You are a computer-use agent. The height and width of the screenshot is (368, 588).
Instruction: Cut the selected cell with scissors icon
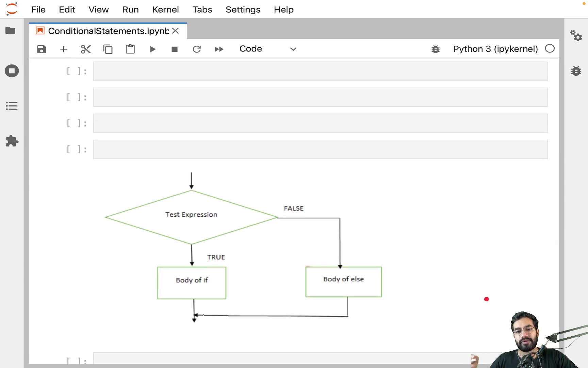click(86, 49)
